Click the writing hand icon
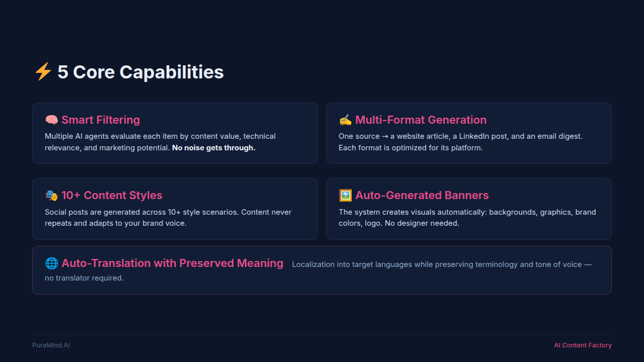The width and height of the screenshot is (644, 362). tap(345, 120)
